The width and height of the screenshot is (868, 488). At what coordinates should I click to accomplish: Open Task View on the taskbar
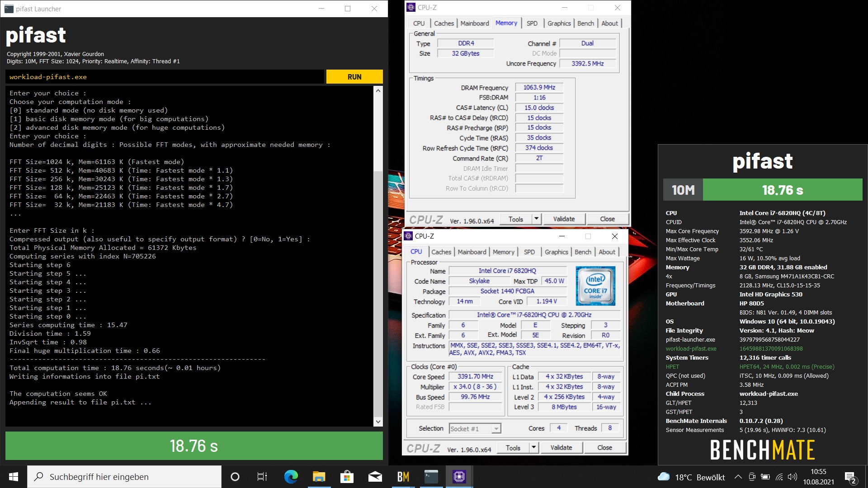click(x=262, y=477)
